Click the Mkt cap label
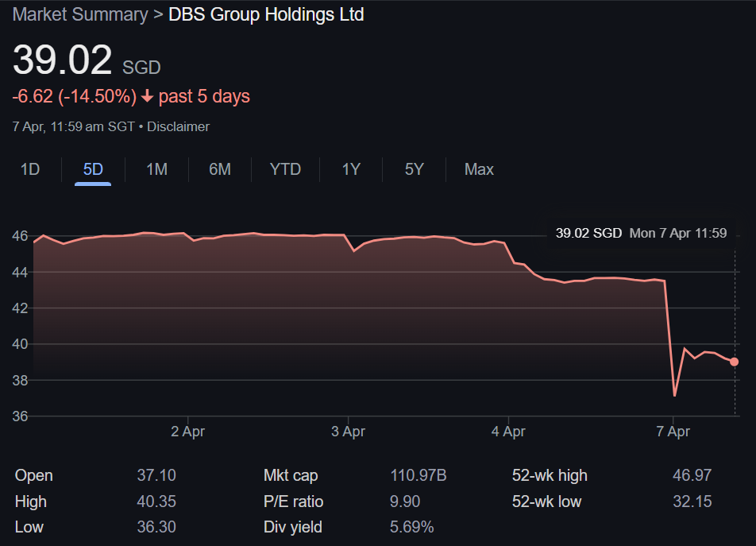Screen dimensions: 756x546 click(291, 475)
